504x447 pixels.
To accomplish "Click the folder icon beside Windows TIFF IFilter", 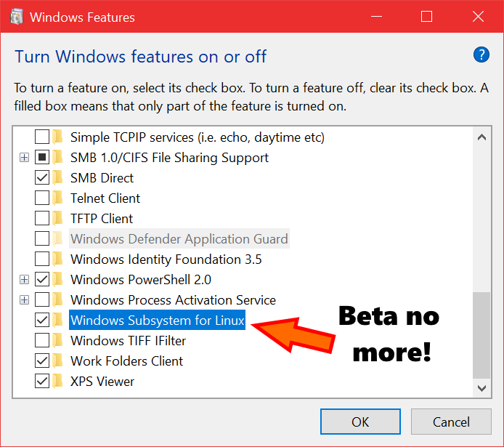I will click(58, 341).
